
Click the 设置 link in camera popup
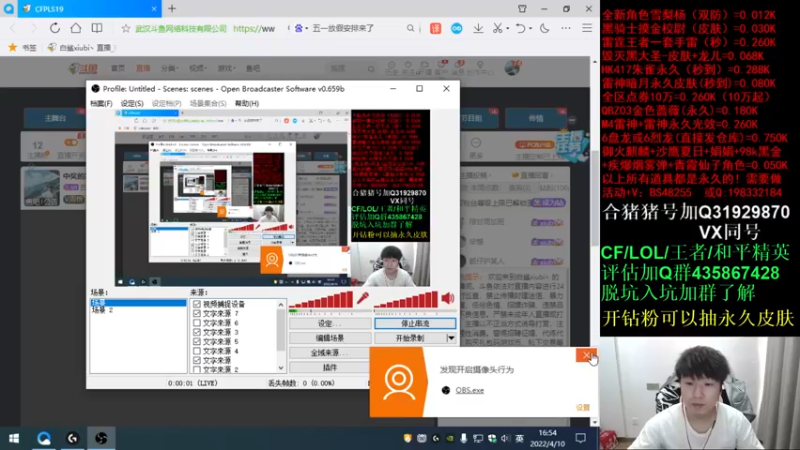click(x=583, y=408)
